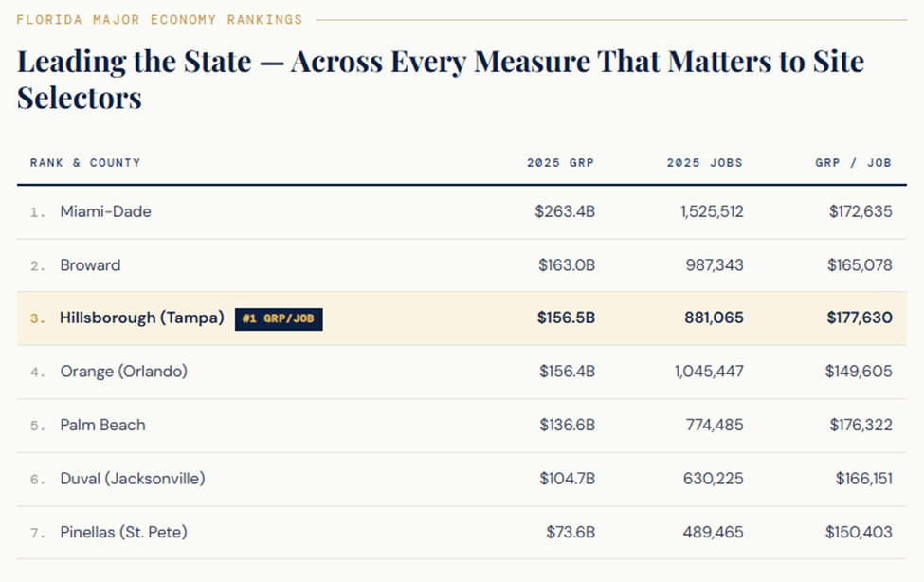The height and width of the screenshot is (582, 924).
Task: Click the 2025 JOBS column header
Action: point(704,163)
